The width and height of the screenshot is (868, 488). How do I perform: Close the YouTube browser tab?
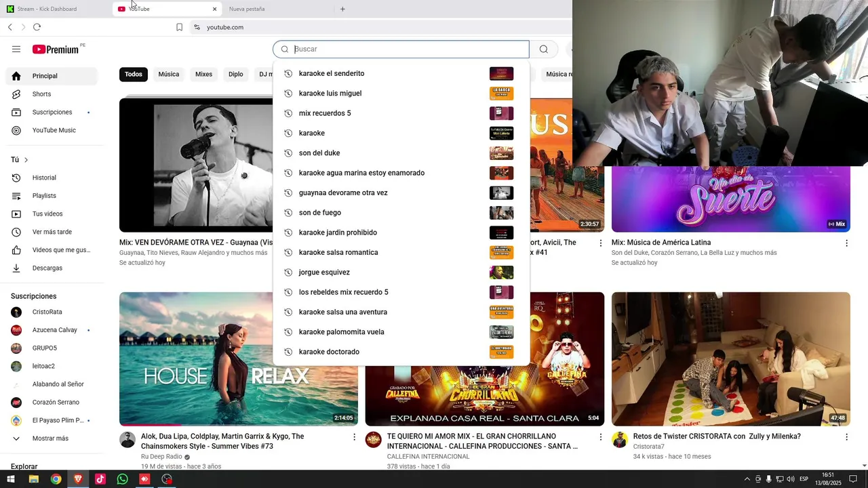[215, 9]
